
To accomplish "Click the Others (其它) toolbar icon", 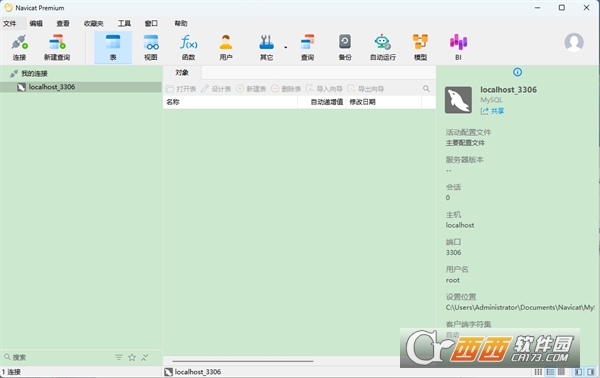I will click(266, 47).
